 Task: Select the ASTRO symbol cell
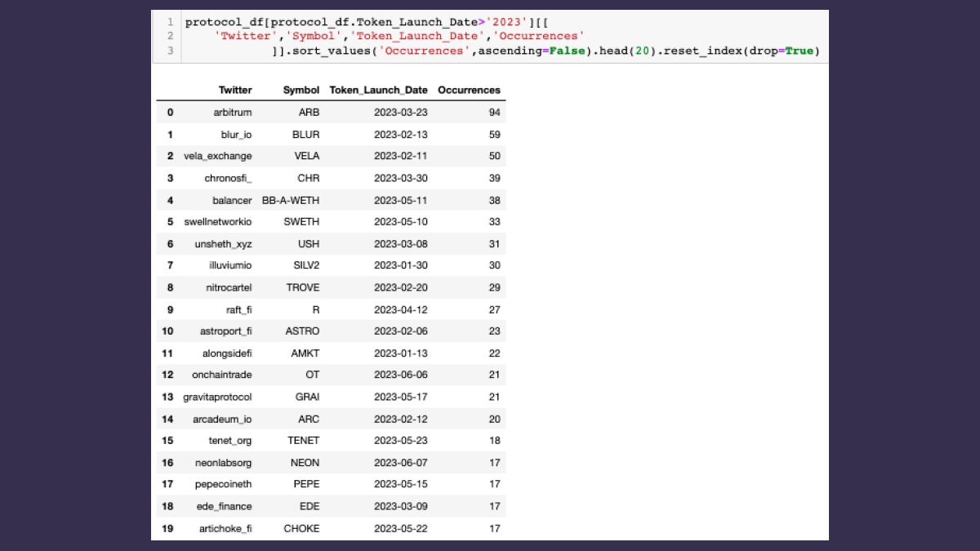[x=303, y=331]
